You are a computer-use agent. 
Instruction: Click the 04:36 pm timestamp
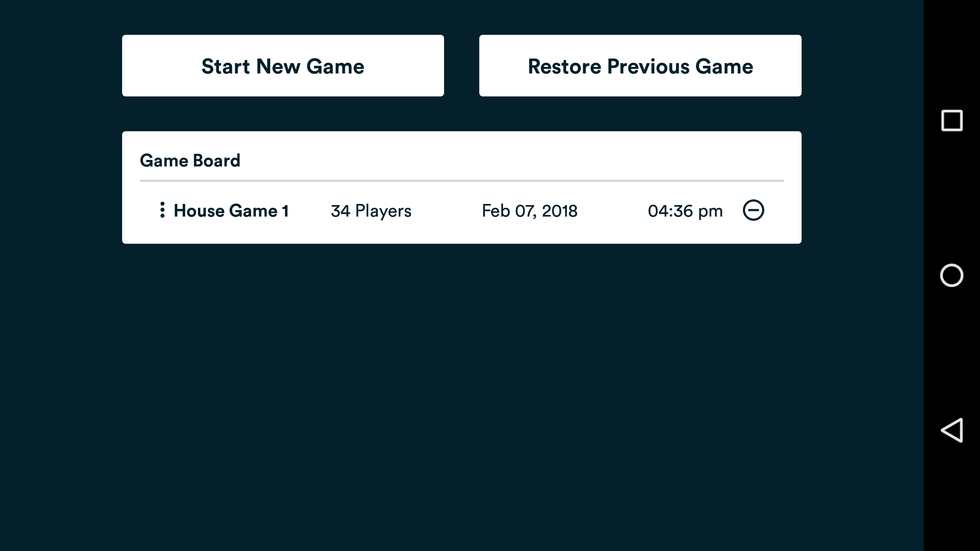685,211
